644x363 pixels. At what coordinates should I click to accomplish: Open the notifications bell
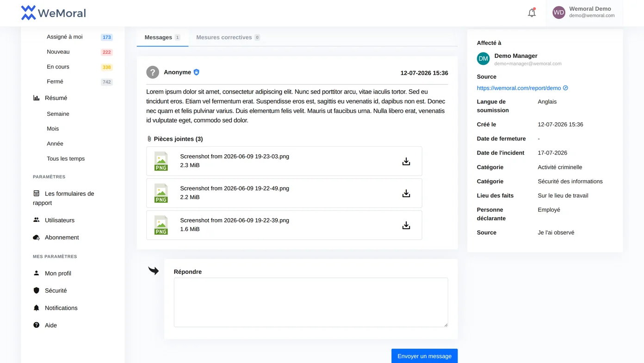click(532, 13)
